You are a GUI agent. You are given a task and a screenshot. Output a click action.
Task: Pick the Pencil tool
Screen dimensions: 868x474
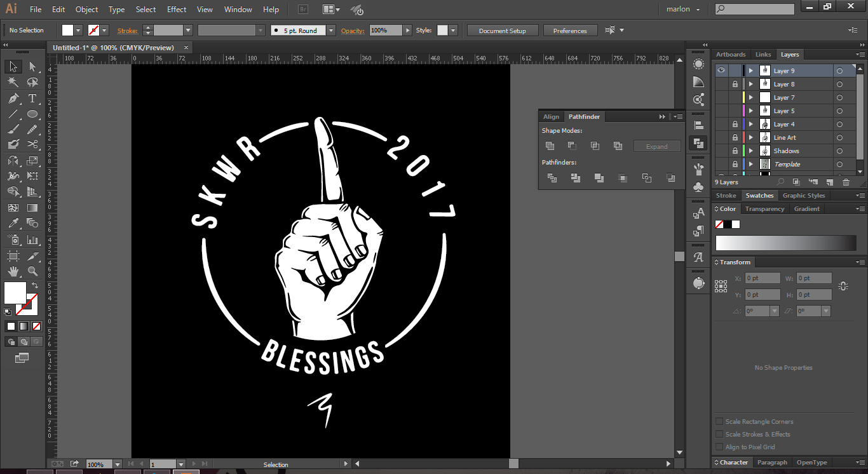(32, 129)
